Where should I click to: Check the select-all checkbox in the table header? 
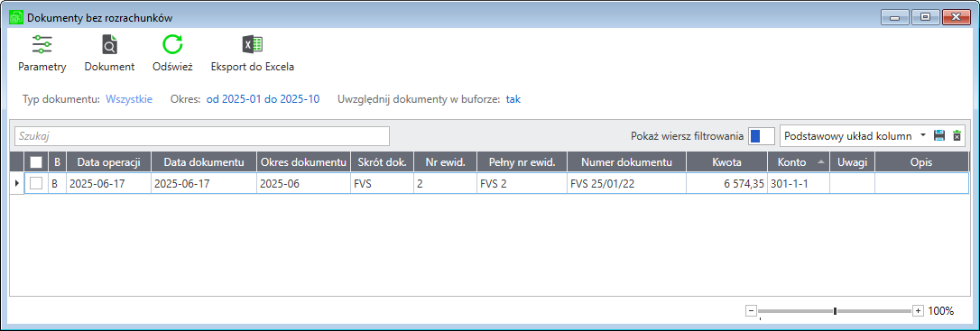pos(36,162)
